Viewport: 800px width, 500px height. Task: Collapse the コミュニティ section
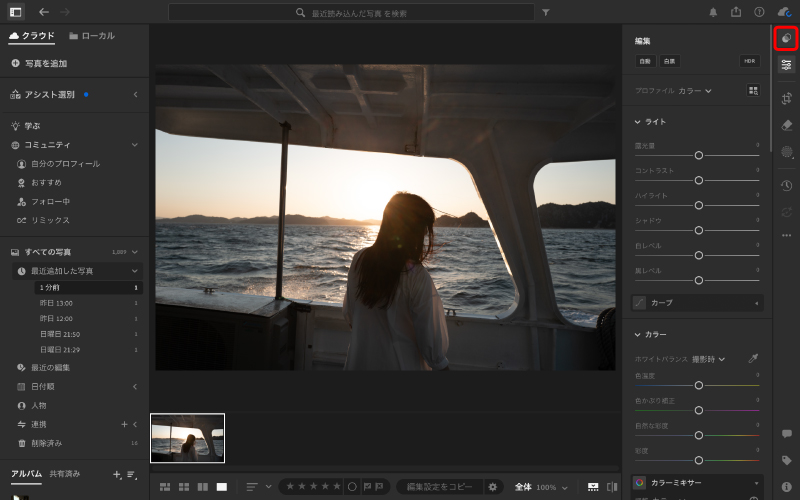pyautogui.click(x=135, y=145)
